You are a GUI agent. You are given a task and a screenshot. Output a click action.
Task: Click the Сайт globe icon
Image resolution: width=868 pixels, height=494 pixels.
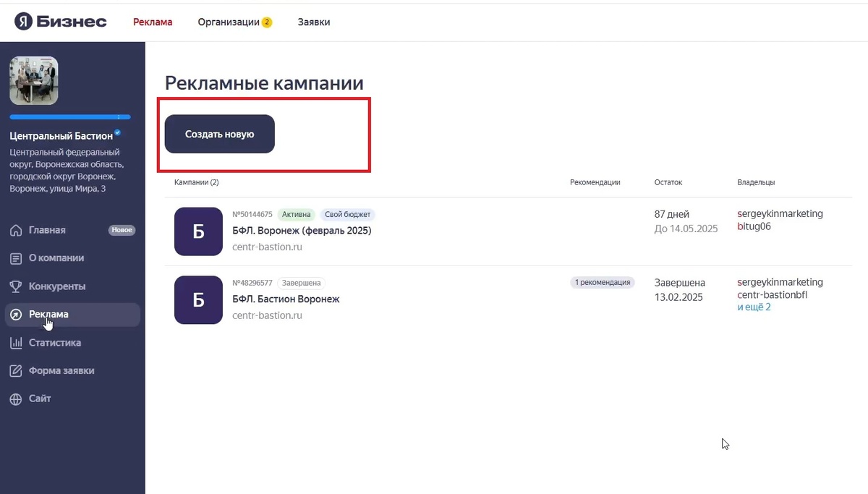16,399
